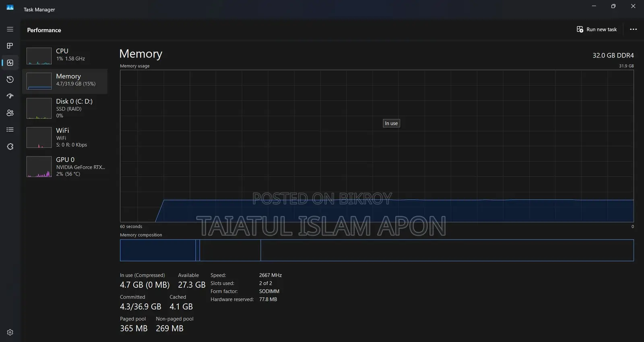Click the Performance page title

(44, 30)
